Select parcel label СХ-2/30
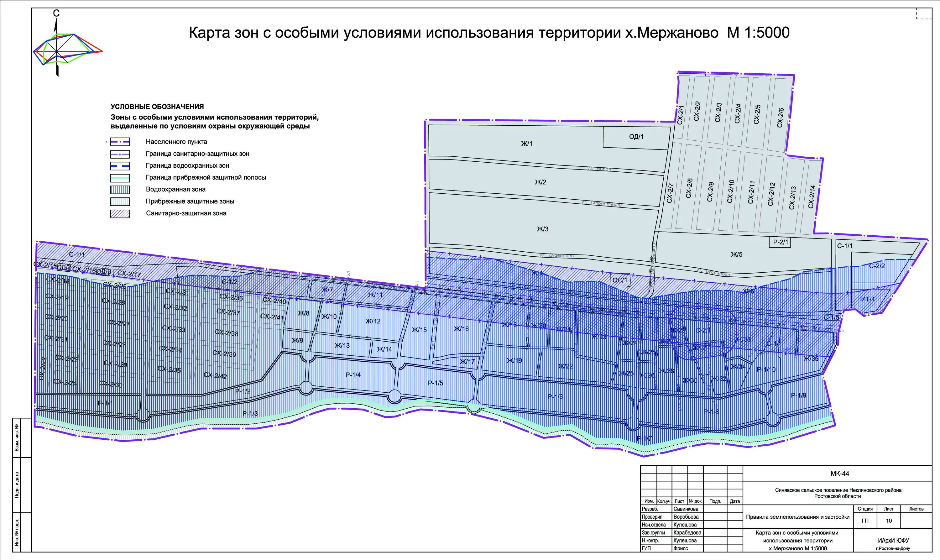Image resolution: width=940 pixels, height=560 pixels. tap(111, 384)
